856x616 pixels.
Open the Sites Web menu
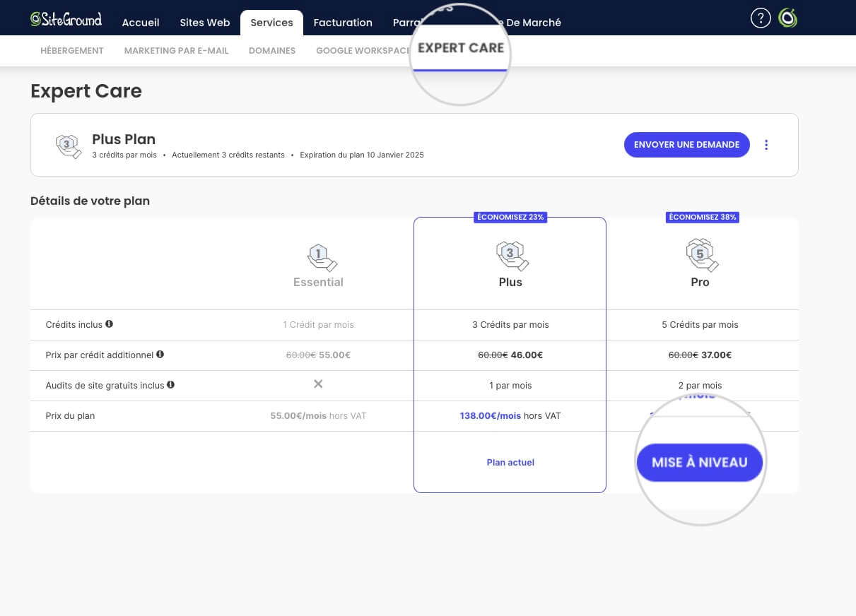click(205, 23)
